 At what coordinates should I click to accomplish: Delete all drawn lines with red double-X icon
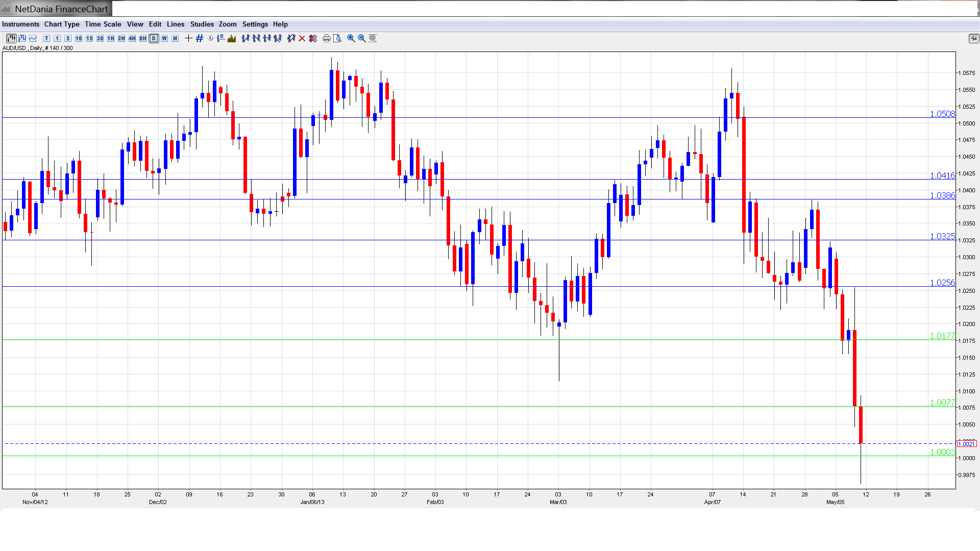(x=312, y=38)
